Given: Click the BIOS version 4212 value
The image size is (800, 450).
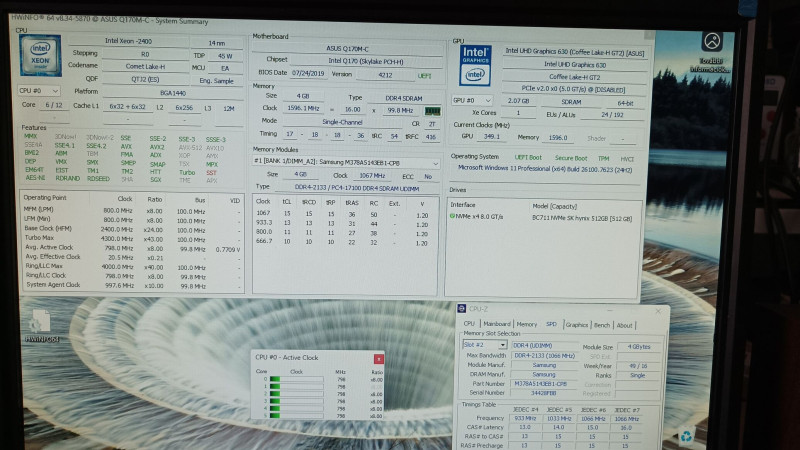Looking at the screenshot, I should (x=385, y=75).
